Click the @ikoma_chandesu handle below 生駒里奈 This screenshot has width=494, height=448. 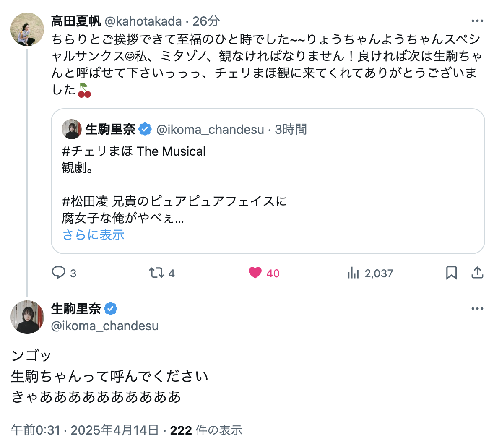tap(105, 326)
